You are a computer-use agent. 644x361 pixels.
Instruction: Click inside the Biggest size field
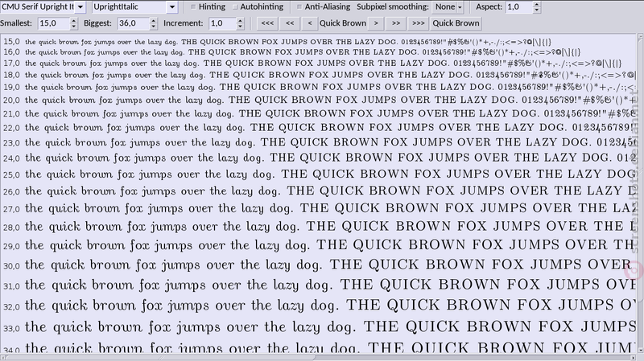pyautogui.click(x=133, y=23)
